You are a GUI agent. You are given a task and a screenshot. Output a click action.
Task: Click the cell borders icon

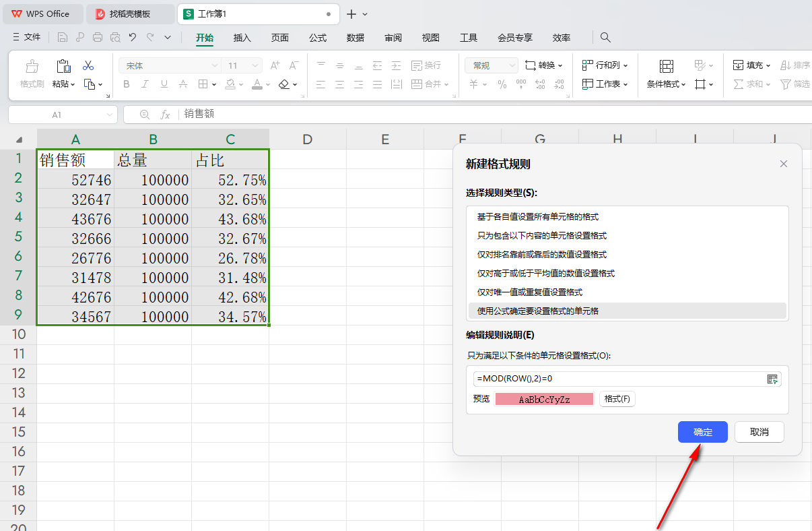pos(203,84)
